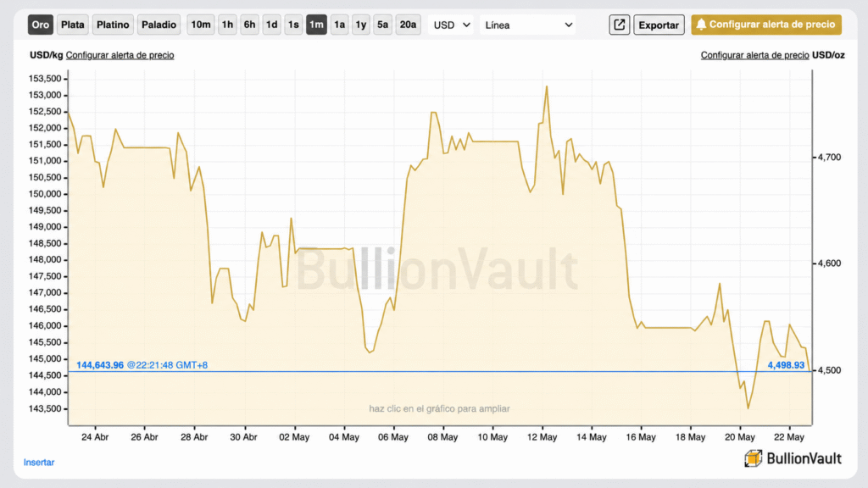Click the bell icon on the price alert button
Viewport: 868px width, 488px height.
tap(701, 25)
